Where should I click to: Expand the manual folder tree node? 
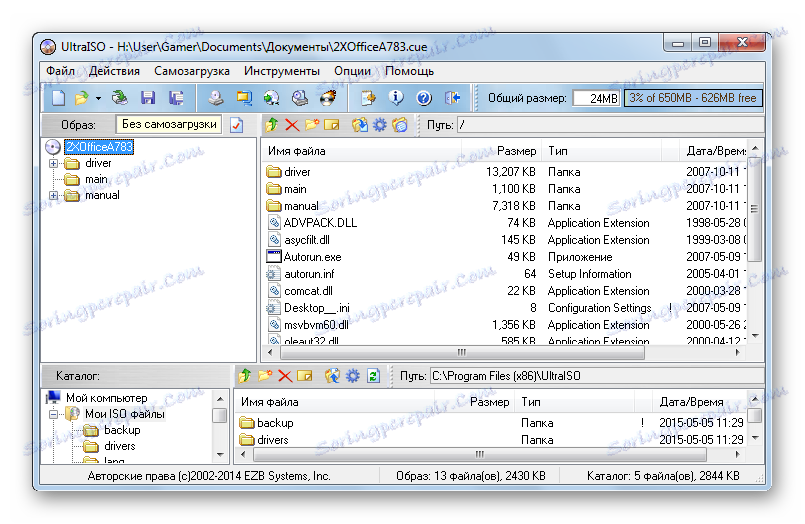53,195
